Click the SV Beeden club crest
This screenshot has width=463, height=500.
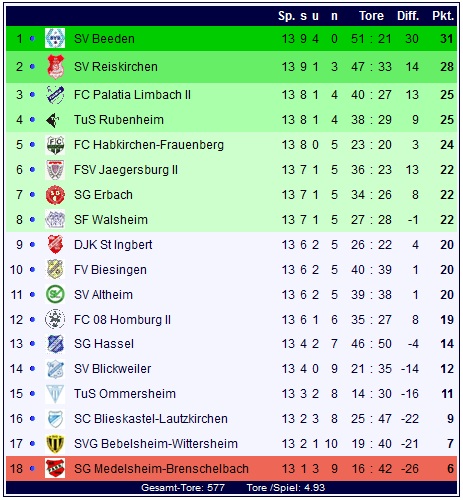[x=55, y=38]
